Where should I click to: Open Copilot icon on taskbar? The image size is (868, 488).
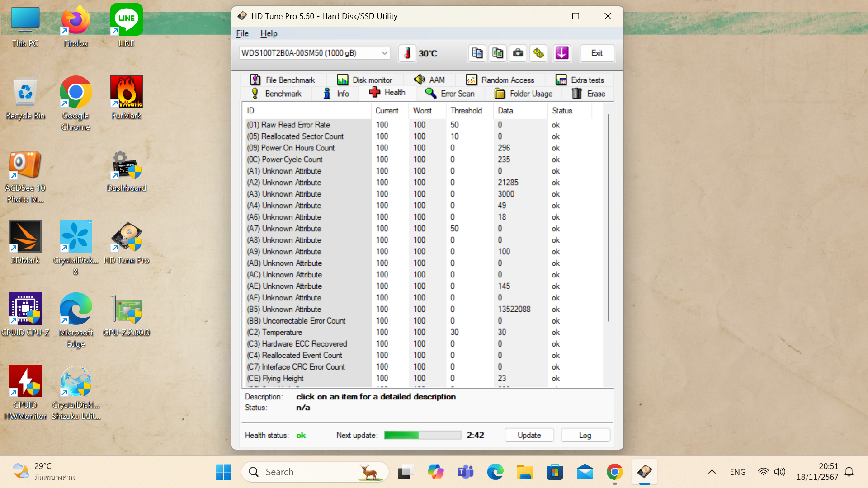pyautogui.click(x=435, y=472)
